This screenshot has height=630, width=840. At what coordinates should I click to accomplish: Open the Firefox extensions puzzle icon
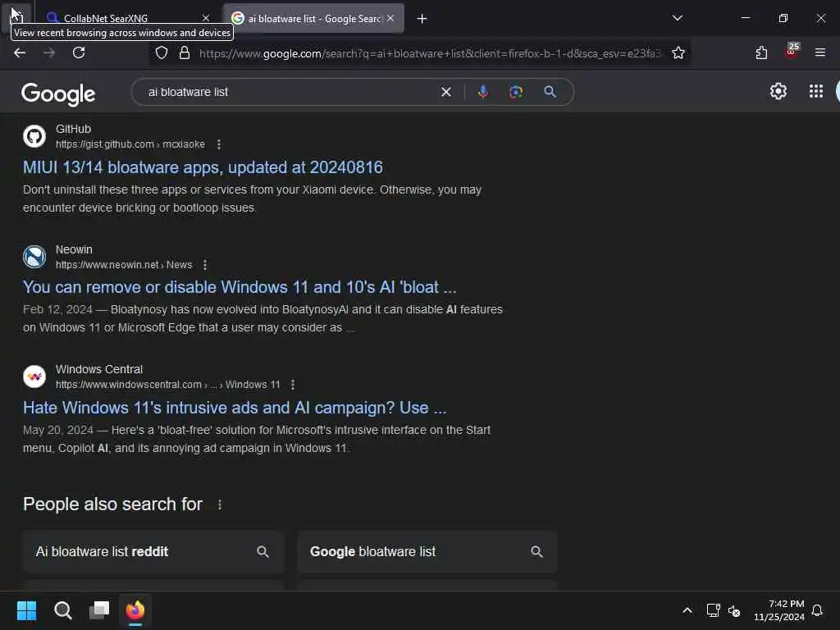click(x=761, y=52)
